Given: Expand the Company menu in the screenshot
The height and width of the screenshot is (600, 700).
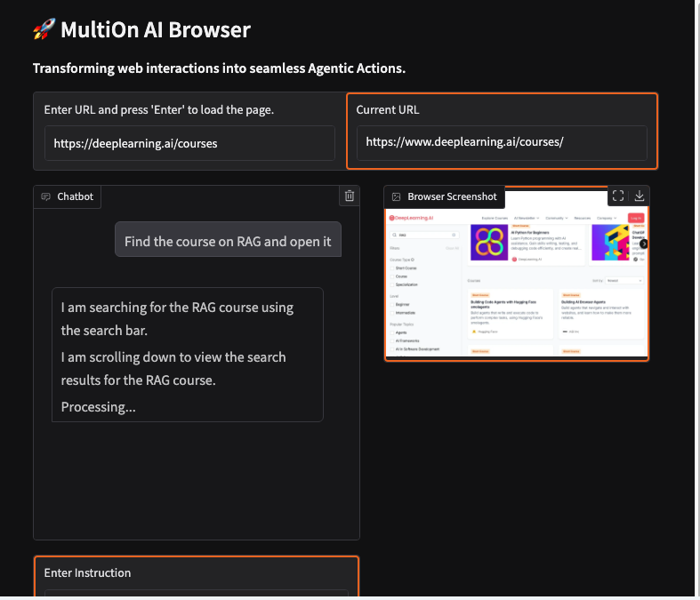Looking at the screenshot, I should pyautogui.click(x=607, y=218).
